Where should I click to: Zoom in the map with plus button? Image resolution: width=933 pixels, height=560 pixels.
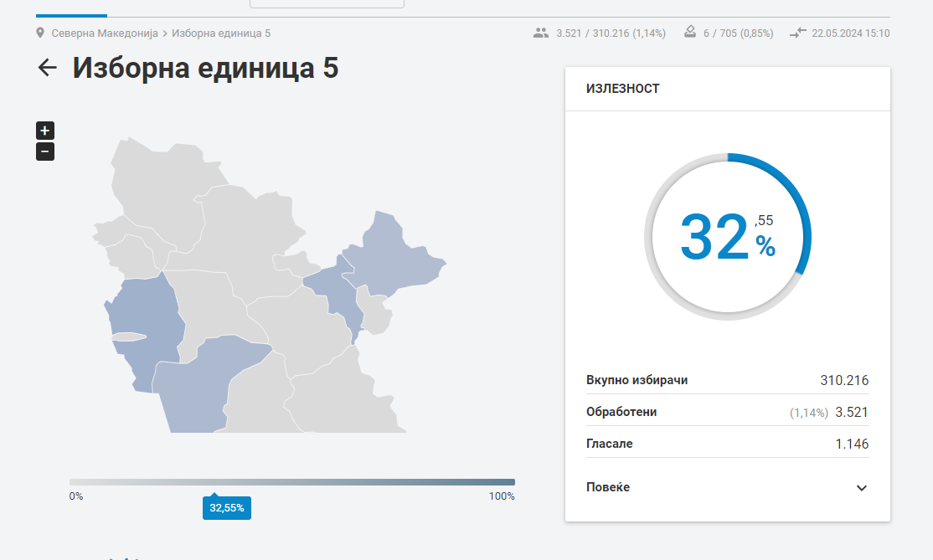[x=45, y=131]
